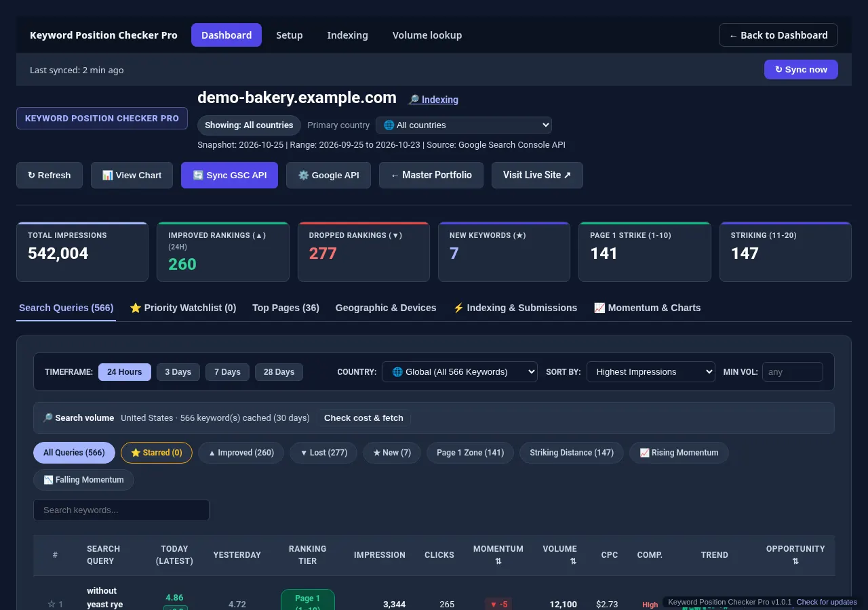Filter by Page 1 Zone (141)

[x=470, y=453]
